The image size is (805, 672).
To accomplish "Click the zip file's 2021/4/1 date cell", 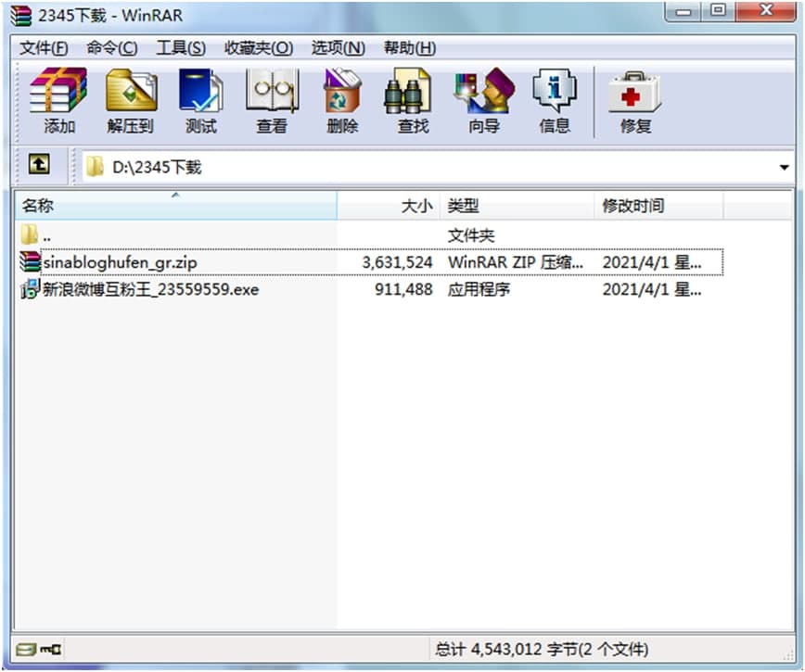I will (651, 262).
